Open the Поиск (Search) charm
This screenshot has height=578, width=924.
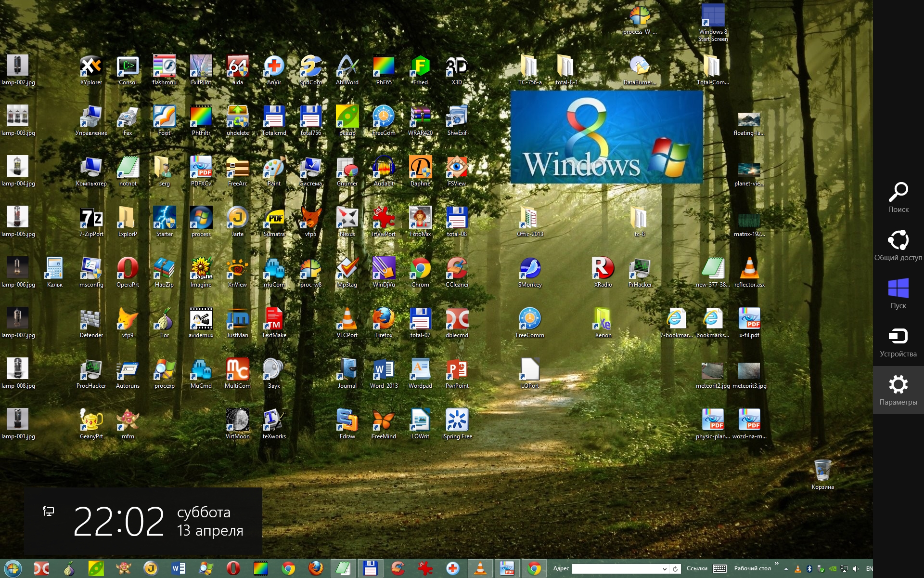(x=898, y=197)
